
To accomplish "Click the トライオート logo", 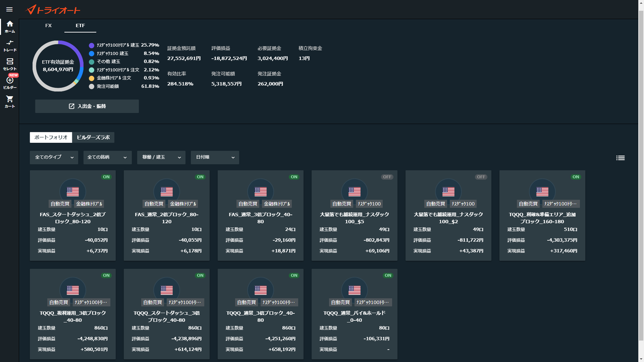I will pos(53,10).
